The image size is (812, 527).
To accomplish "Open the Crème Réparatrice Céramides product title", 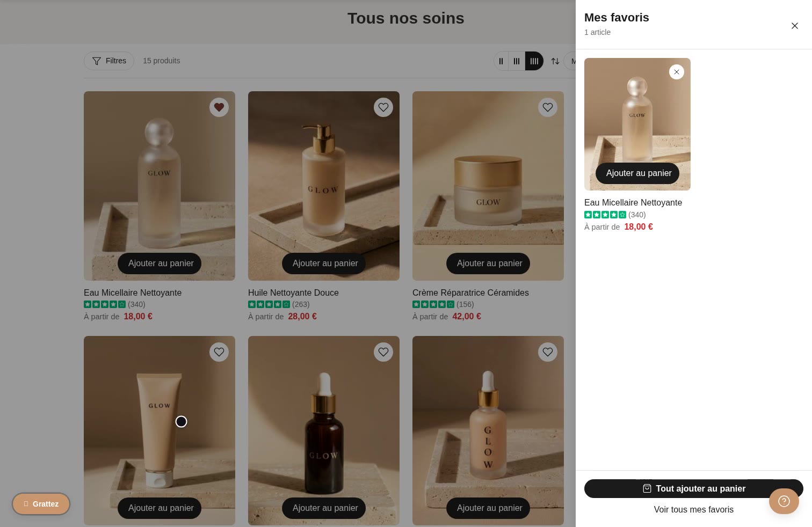I will tap(470, 292).
